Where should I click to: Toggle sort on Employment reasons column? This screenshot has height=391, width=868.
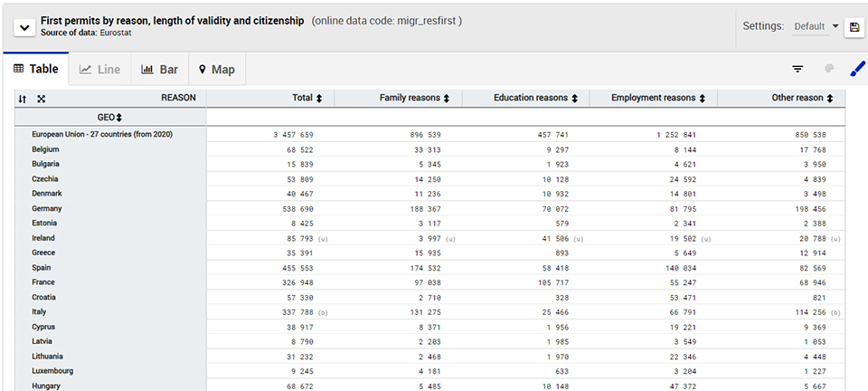click(x=702, y=98)
